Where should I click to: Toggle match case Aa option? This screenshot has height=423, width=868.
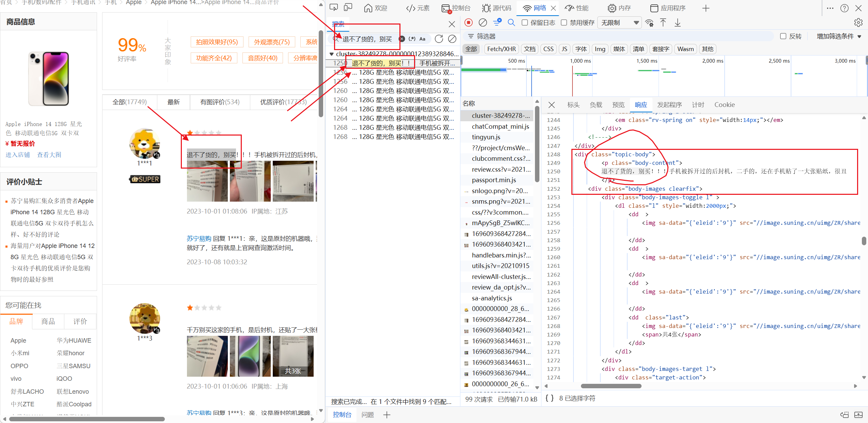pos(423,39)
